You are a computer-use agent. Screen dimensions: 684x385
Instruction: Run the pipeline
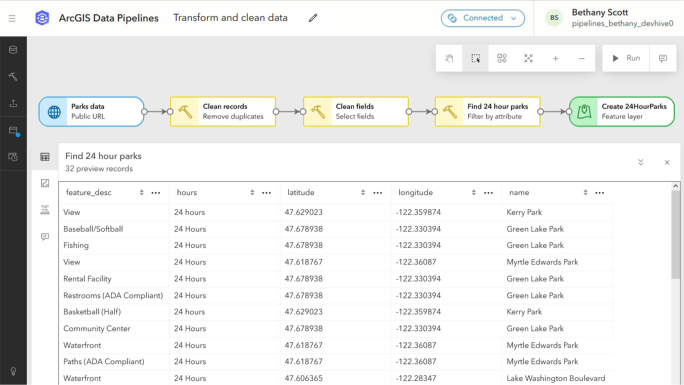pos(626,58)
